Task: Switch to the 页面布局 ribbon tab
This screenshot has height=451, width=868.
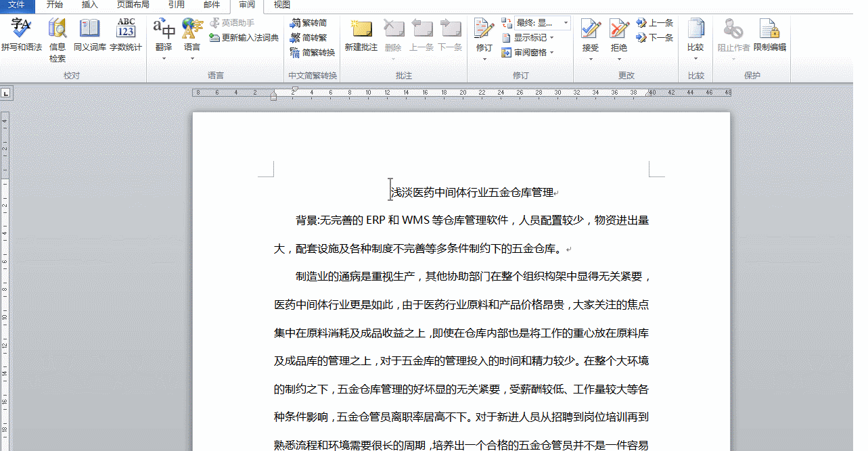Action: [x=133, y=5]
